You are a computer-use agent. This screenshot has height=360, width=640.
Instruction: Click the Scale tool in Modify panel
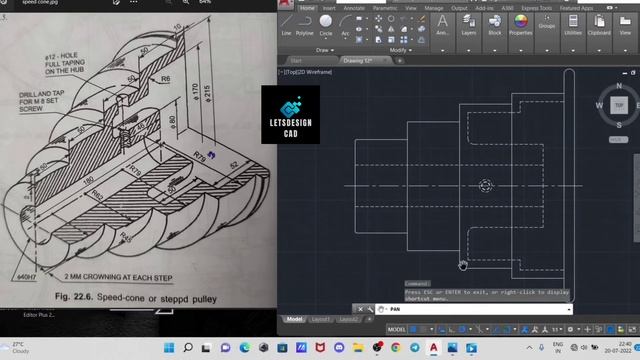[x=391, y=40]
